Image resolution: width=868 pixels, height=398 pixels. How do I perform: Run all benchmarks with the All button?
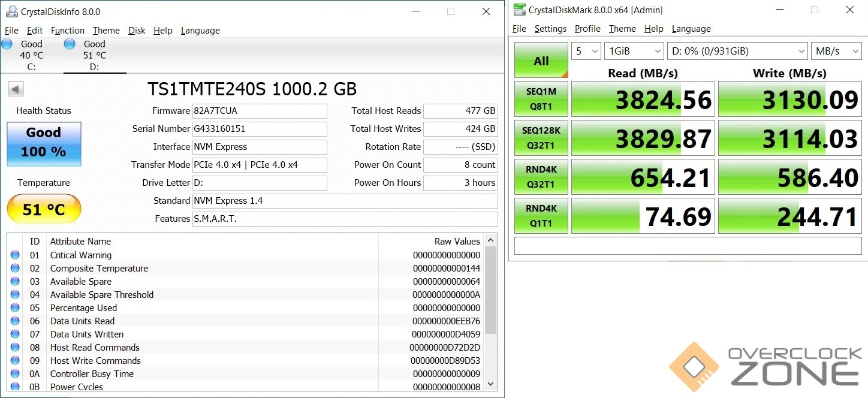(541, 61)
